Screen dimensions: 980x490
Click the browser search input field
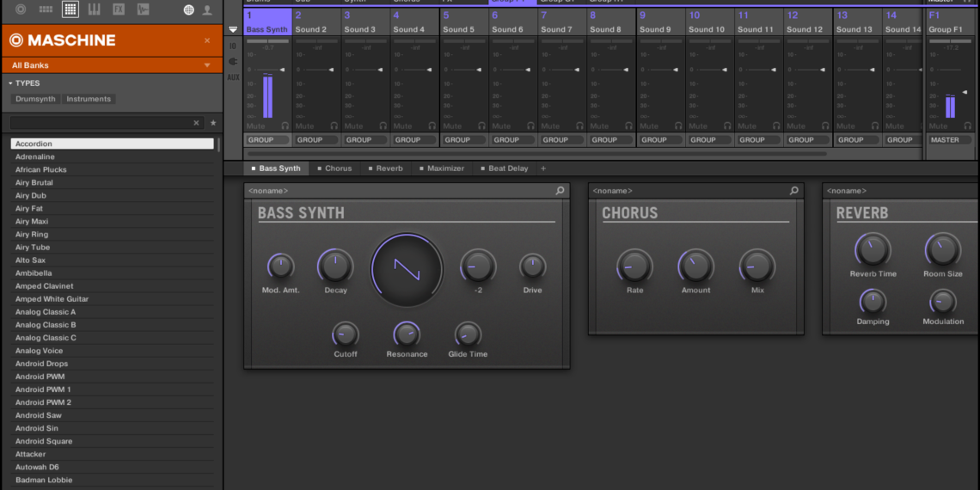[101, 123]
